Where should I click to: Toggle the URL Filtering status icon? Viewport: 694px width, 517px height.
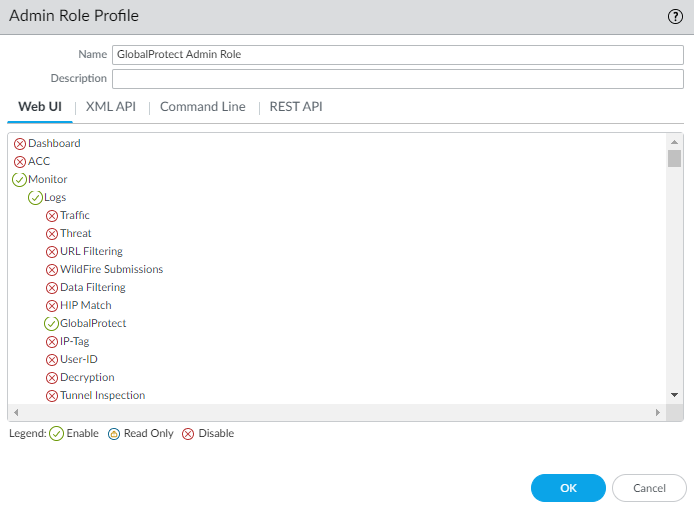52,252
